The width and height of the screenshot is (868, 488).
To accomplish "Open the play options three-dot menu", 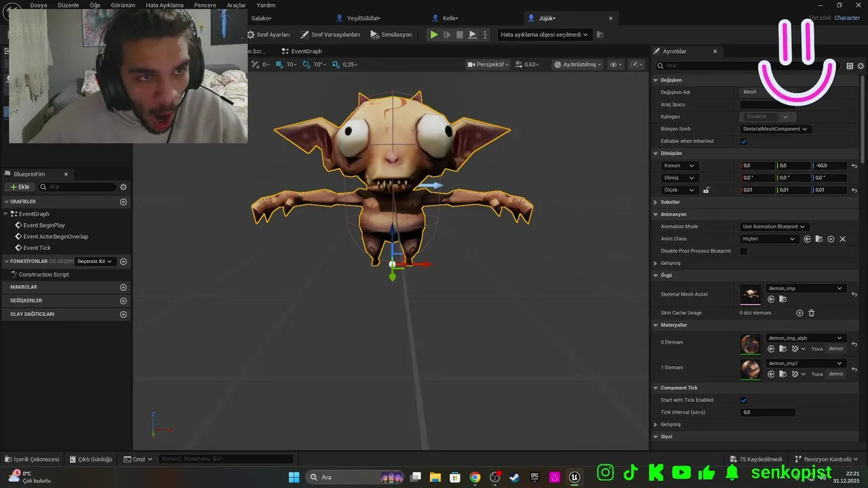I will point(484,35).
